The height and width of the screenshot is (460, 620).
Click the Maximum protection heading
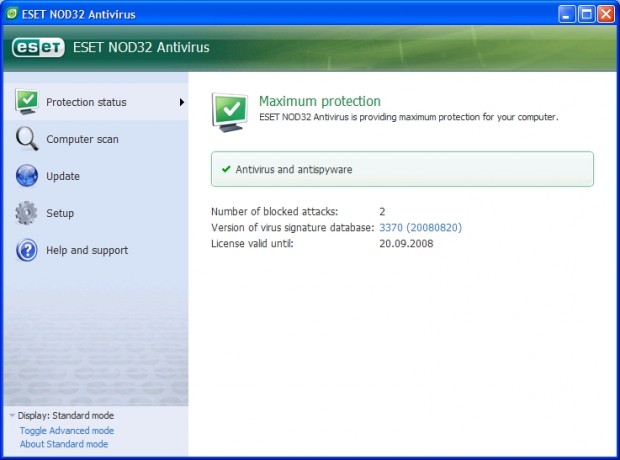[319, 101]
